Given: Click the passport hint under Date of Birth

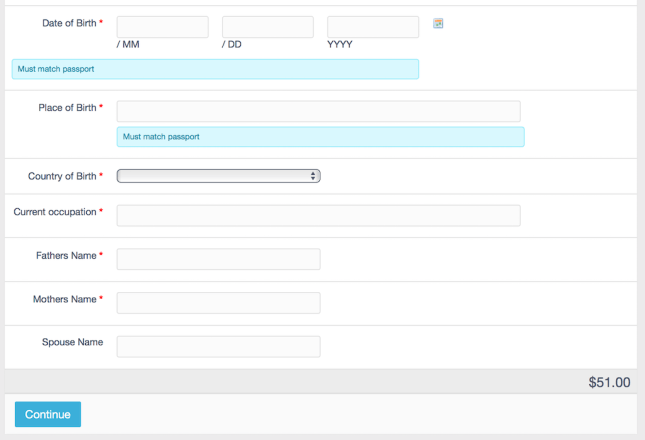Looking at the screenshot, I should point(214,69).
